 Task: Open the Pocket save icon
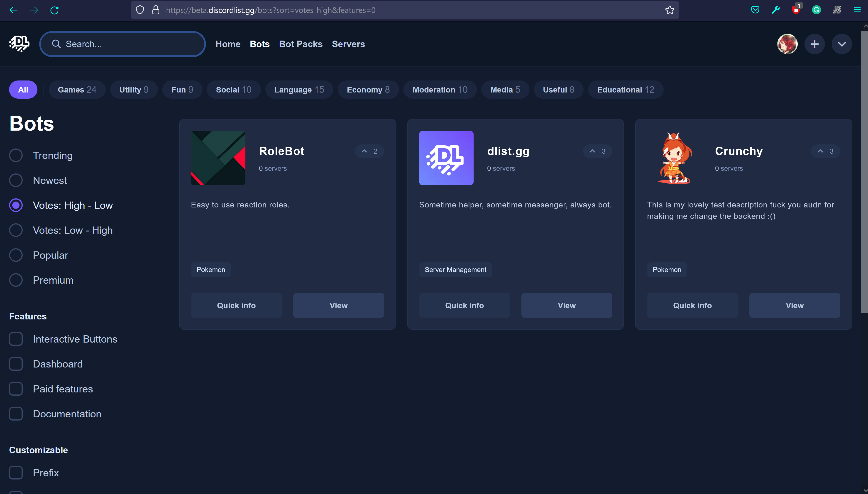755,10
